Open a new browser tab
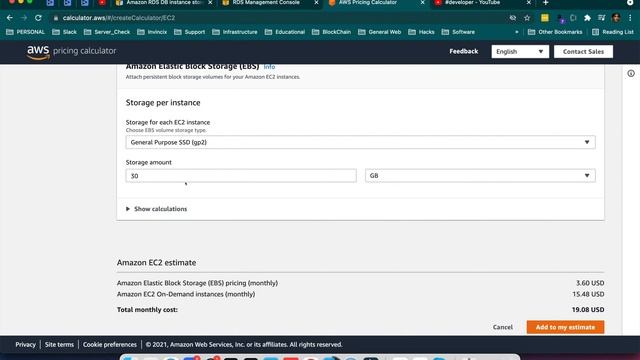 pos(546,3)
